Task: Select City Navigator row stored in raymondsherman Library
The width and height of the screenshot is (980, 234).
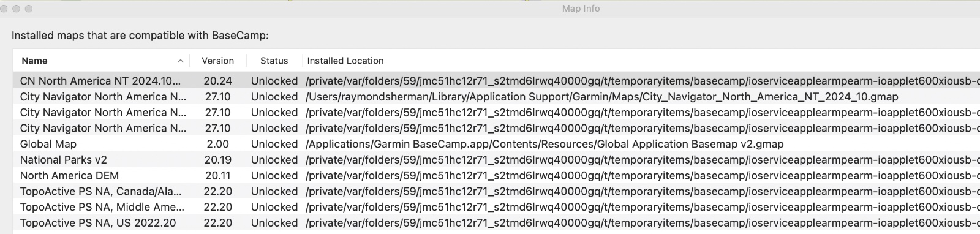Action: (496, 97)
